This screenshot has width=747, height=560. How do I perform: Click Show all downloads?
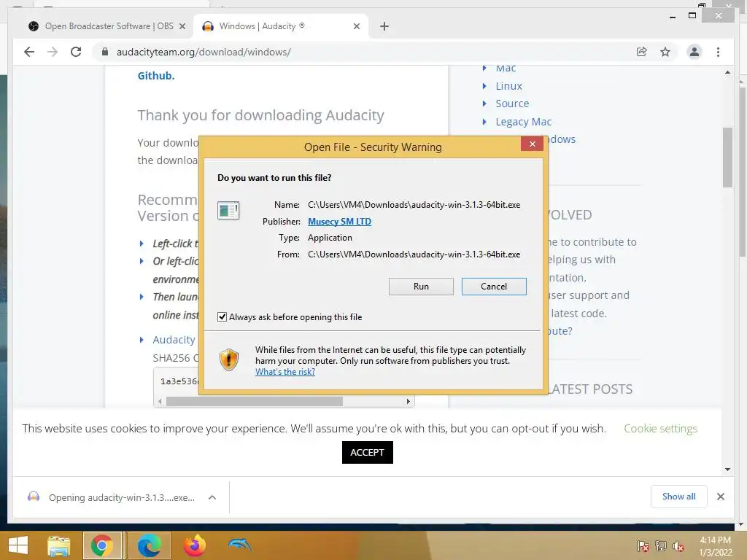point(679,497)
